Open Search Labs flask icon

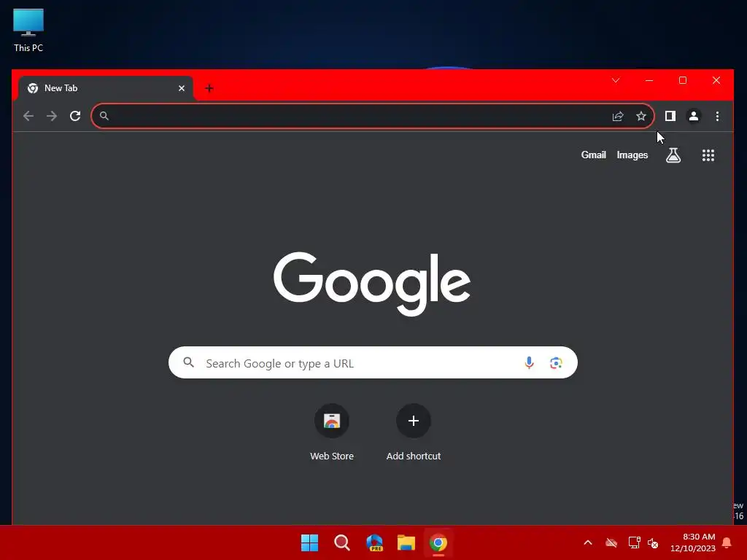pyautogui.click(x=673, y=155)
